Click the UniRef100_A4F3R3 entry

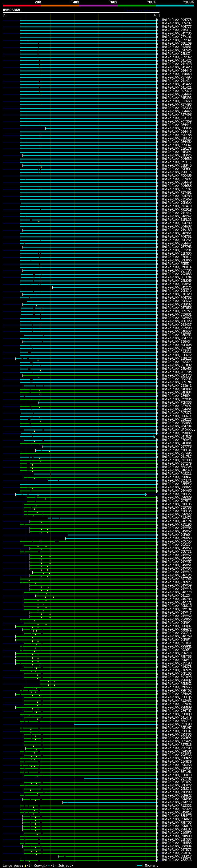(177, 98)
